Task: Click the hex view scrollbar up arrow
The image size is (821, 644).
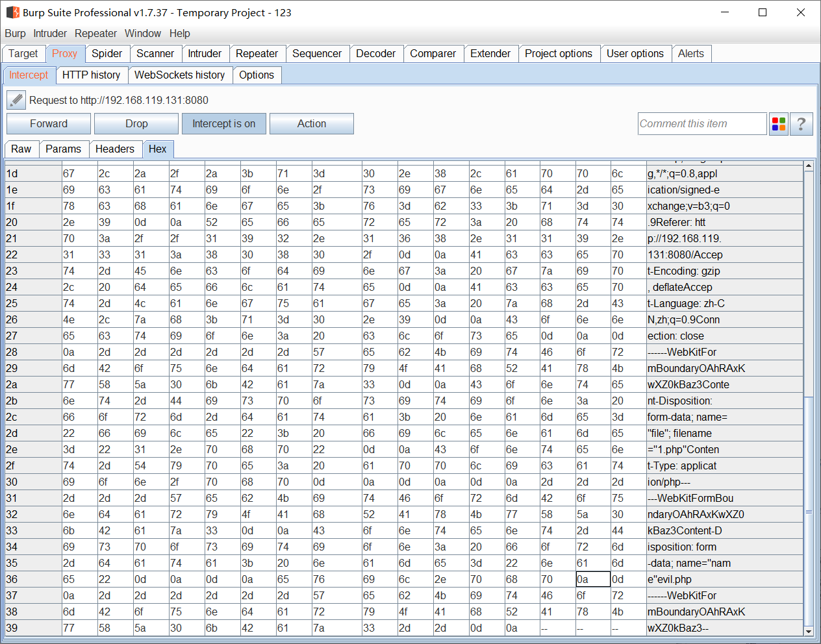Action: [809, 166]
